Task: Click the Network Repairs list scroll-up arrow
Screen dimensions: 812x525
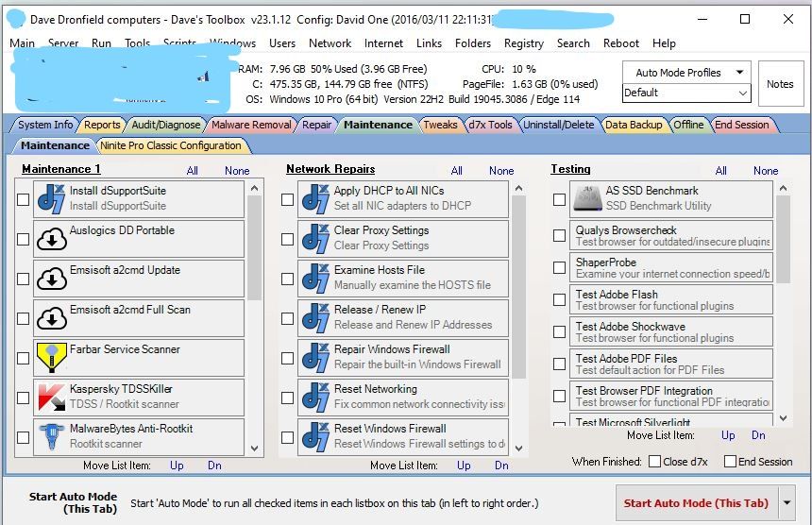Action: (519, 189)
